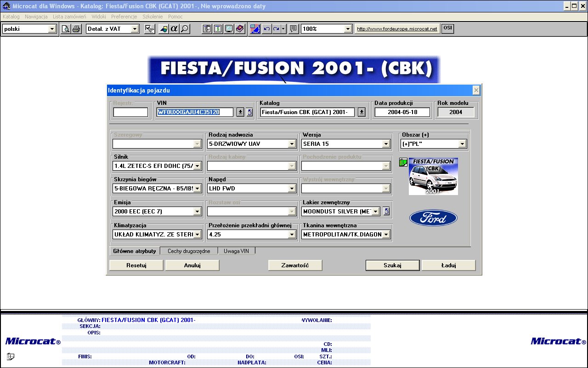Switch to the Cechy drugorzędne tab
This screenshot has height=368, width=588.
pos(189,251)
